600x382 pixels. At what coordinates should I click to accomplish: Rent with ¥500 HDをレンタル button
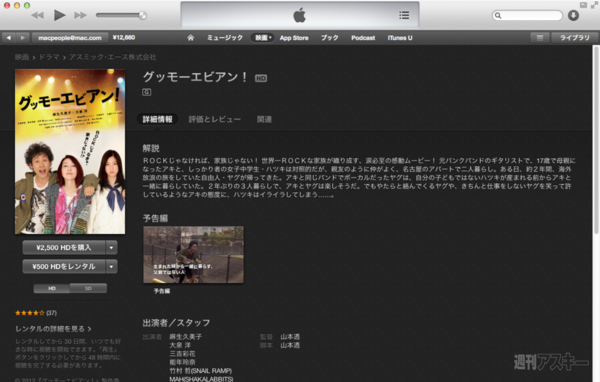tap(64, 266)
